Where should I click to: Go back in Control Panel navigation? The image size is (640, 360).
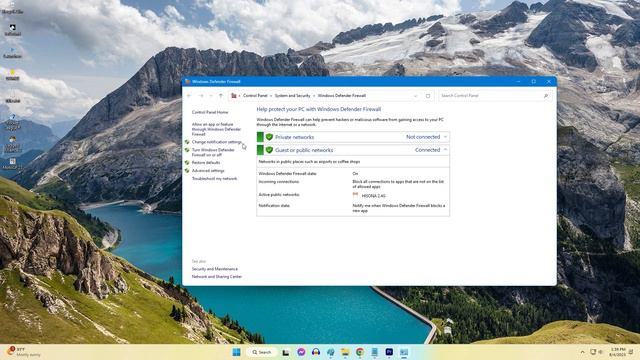point(189,96)
